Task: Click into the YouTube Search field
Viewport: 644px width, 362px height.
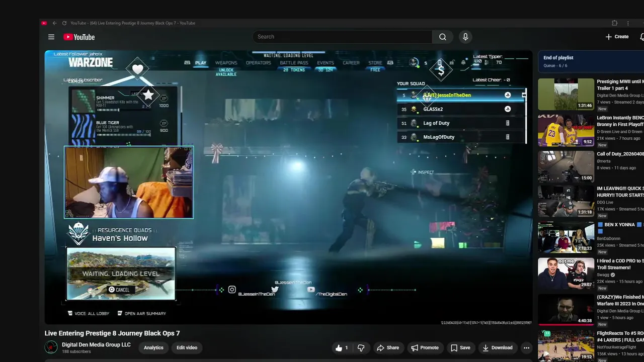Action: 342,37
